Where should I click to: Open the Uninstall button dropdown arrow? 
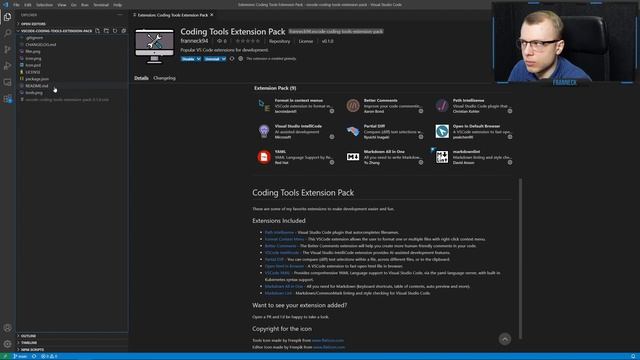coord(224,59)
